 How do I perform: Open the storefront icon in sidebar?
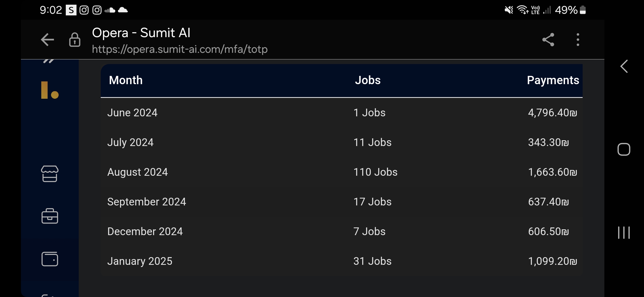tap(50, 174)
